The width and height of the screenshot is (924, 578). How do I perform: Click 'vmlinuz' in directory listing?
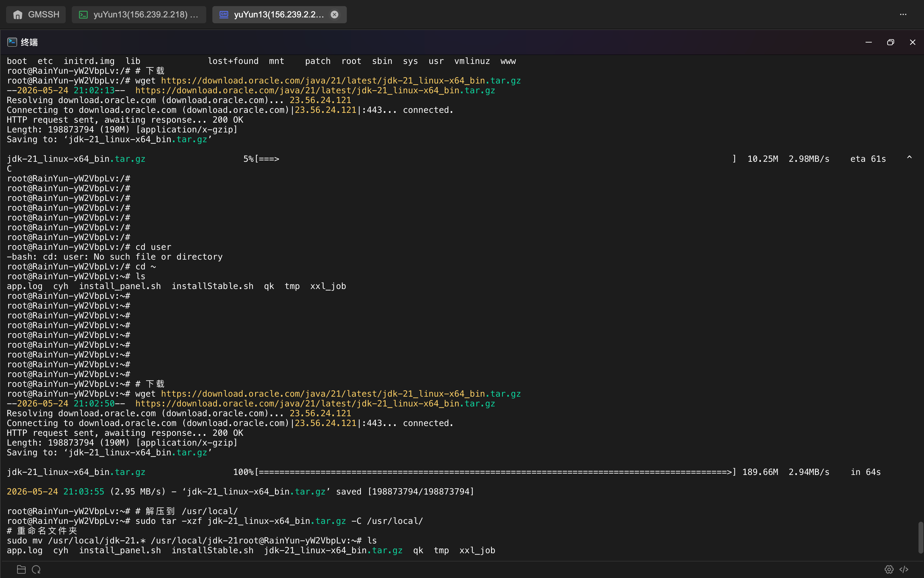472,61
